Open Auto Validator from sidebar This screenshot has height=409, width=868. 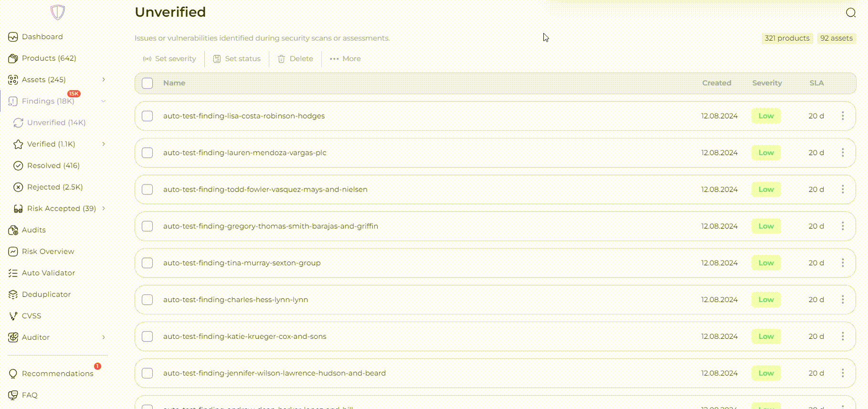point(48,273)
